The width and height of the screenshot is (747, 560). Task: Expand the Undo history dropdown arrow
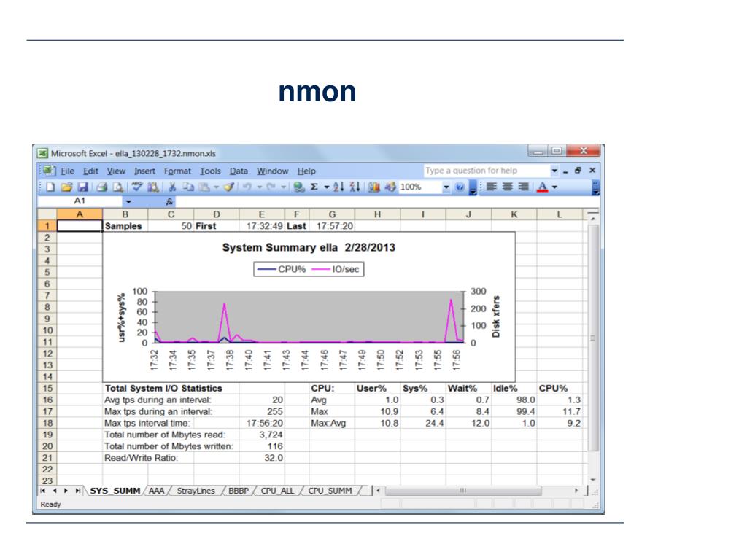click(x=259, y=187)
